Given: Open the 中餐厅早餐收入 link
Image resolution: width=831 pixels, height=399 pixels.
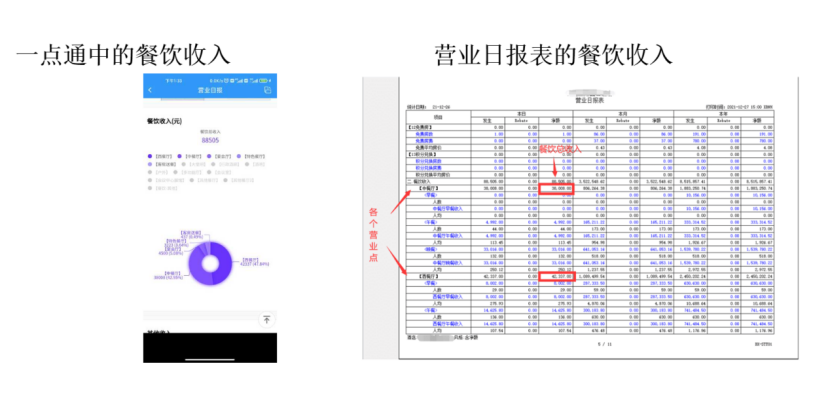Looking at the screenshot, I should pos(447,209).
